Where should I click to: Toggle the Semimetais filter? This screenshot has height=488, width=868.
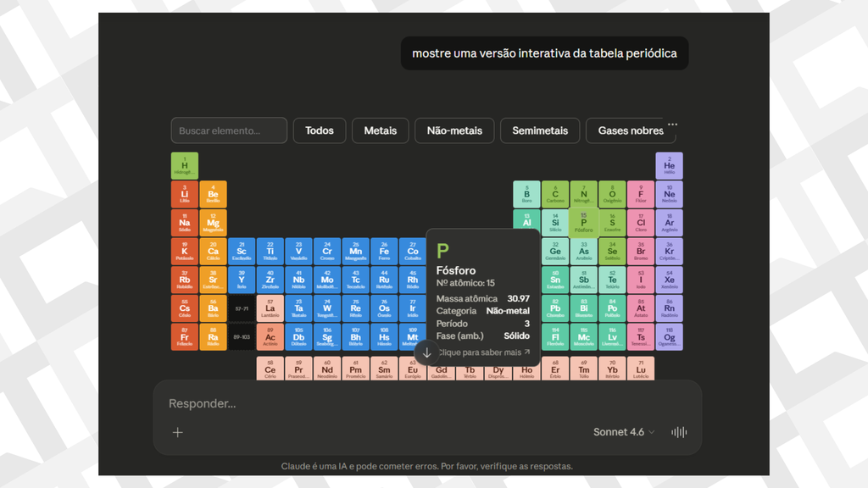[x=540, y=130]
